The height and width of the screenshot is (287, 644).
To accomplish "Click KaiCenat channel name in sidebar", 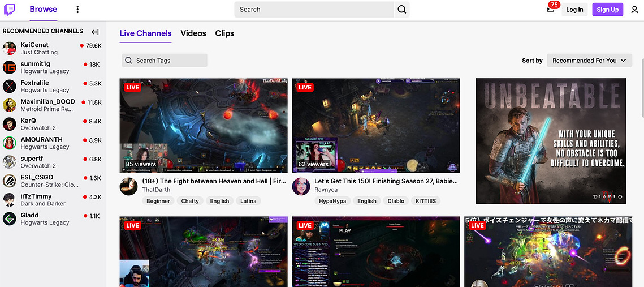I will click(34, 45).
